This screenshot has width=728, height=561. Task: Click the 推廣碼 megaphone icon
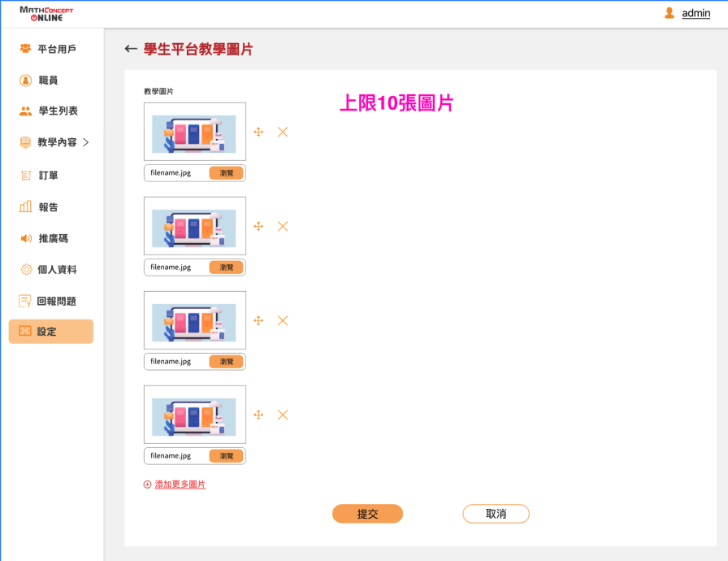[x=26, y=238]
